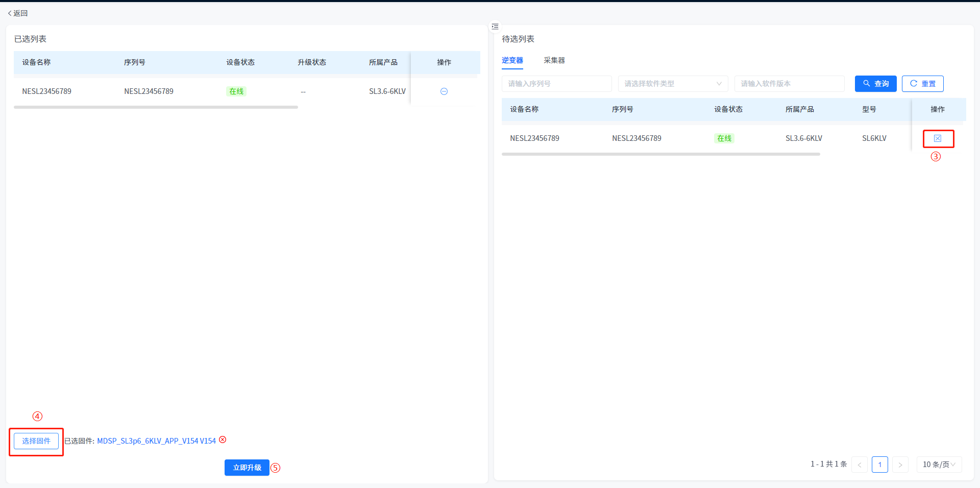This screenshot has height=488, width=980.
Task: Open the 10 条/页 page size dropdown
Action: coord(939,465)
